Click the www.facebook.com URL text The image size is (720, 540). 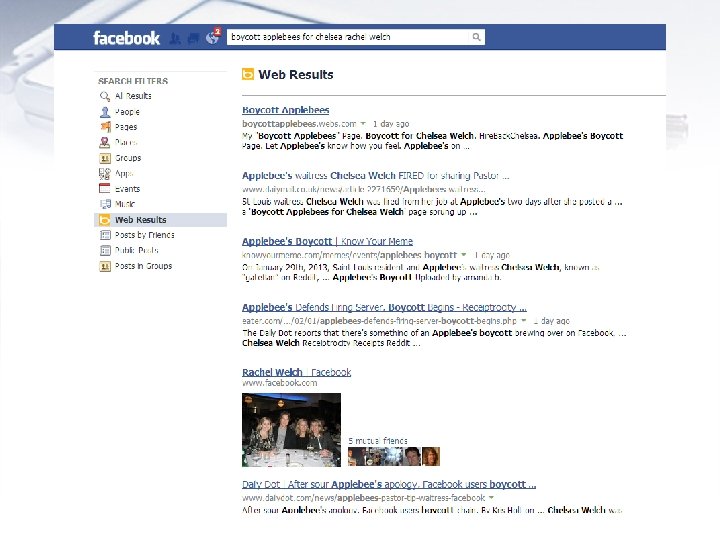(280, 383)
